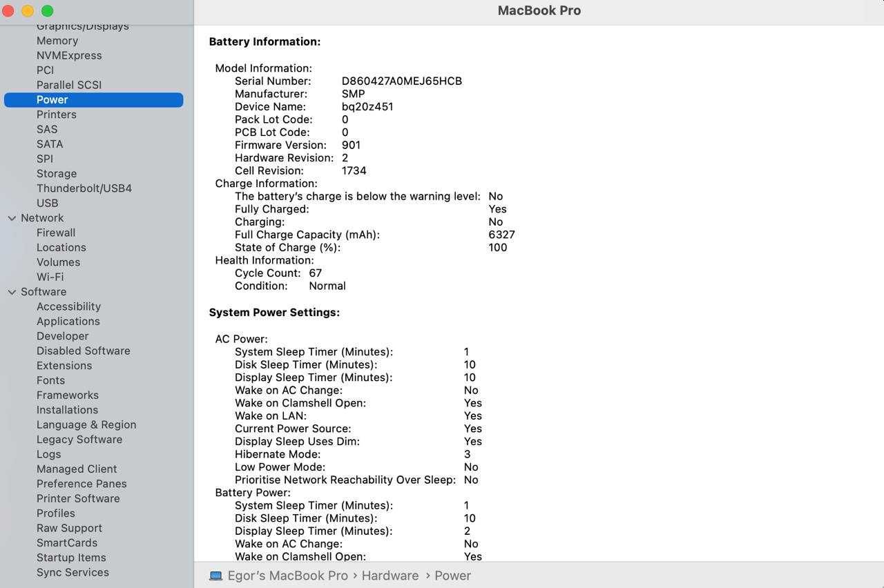884x588 pixels.
Task: Select Printer Software in sidebar
Action: click(78, 499)
